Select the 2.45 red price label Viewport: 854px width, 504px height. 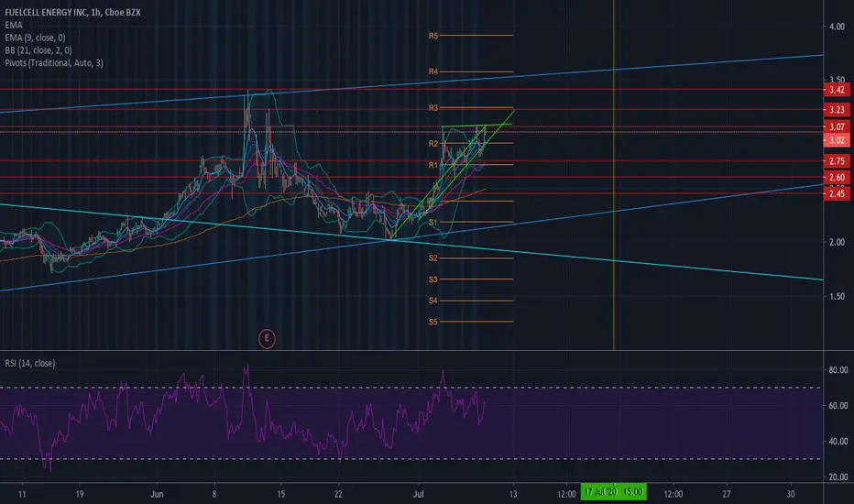[x=837, y=194]
